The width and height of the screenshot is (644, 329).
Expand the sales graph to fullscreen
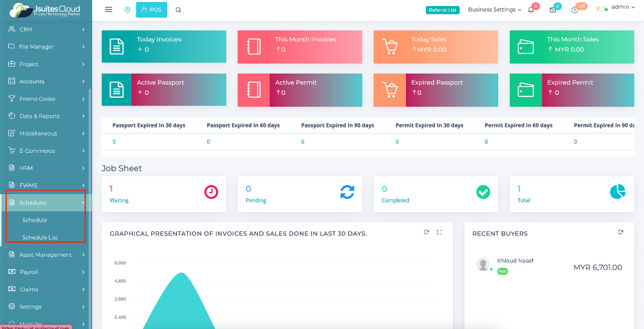coord(440,233)
